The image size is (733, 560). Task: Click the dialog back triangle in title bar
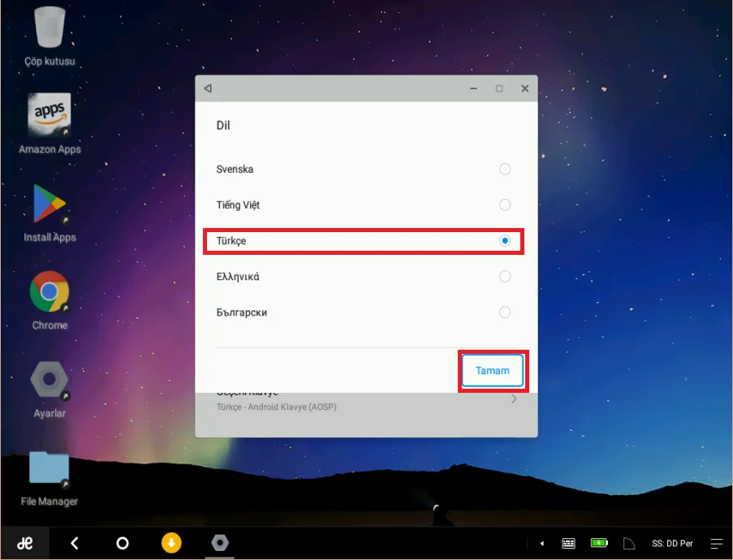click(208, 88)
